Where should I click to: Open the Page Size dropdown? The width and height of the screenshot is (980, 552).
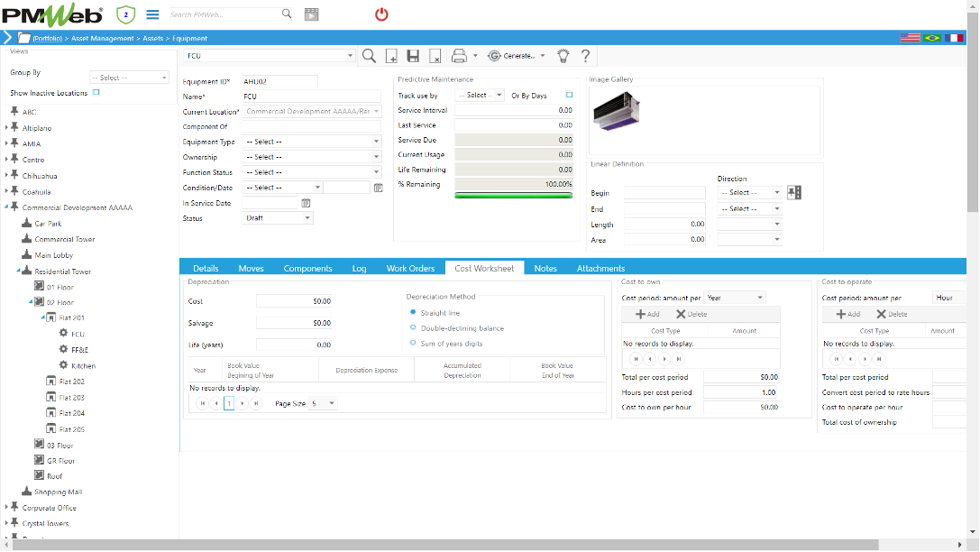tap(323, 404)
